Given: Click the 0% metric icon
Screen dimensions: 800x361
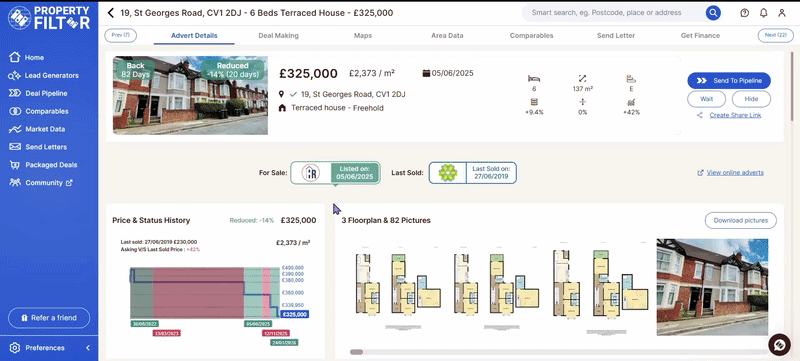Looking at the screenshot, I should pos(583,102).
